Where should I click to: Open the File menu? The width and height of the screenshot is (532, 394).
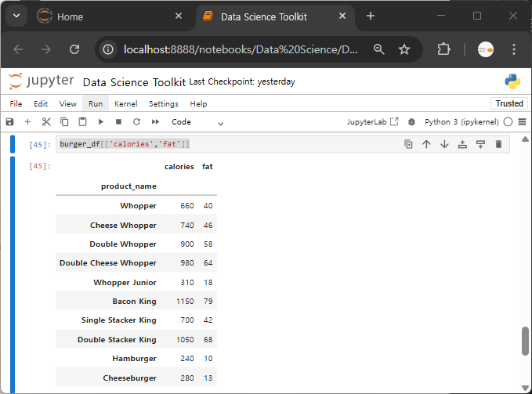[x=16, y=103]
